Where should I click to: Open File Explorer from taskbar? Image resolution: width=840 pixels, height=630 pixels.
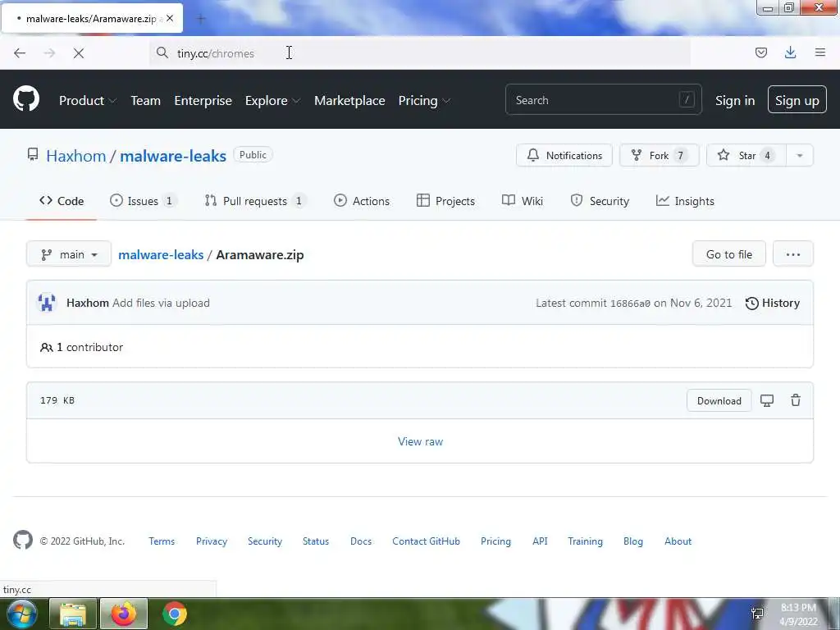pos(73,614)
